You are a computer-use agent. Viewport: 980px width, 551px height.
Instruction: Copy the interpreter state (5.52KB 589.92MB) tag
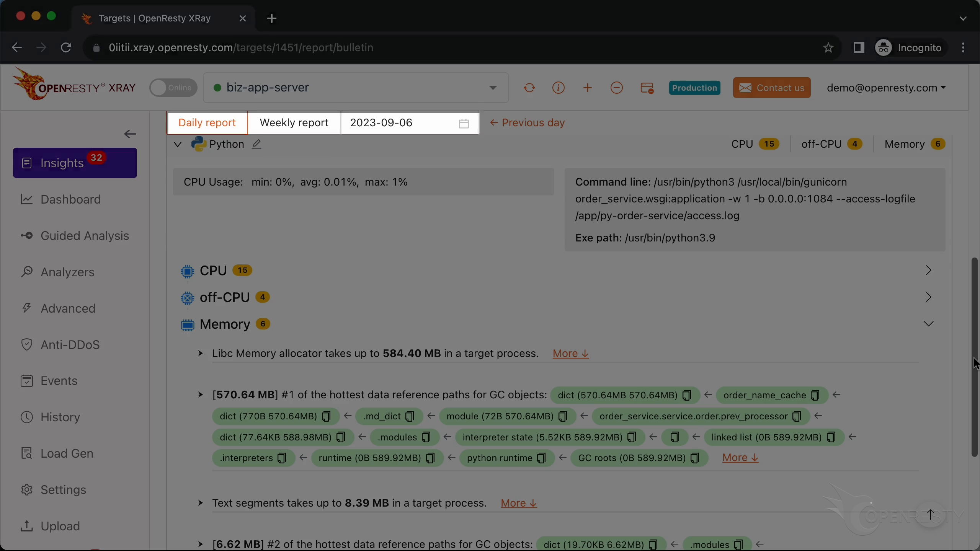tap(632, 437)
